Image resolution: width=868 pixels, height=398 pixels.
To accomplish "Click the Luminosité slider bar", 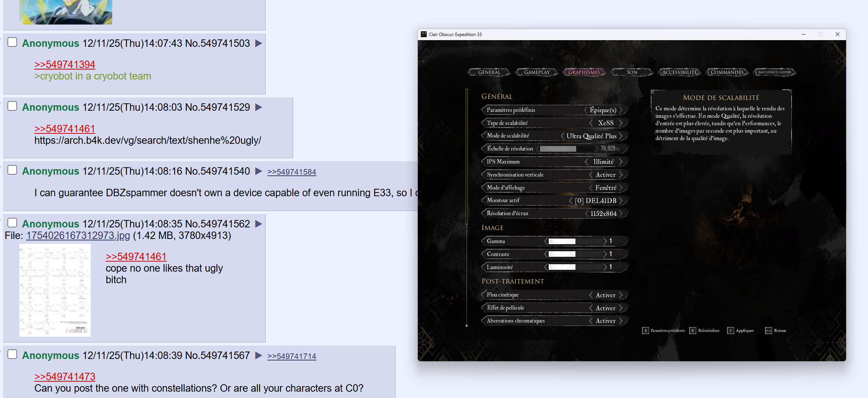I will (x=575, y=267).
